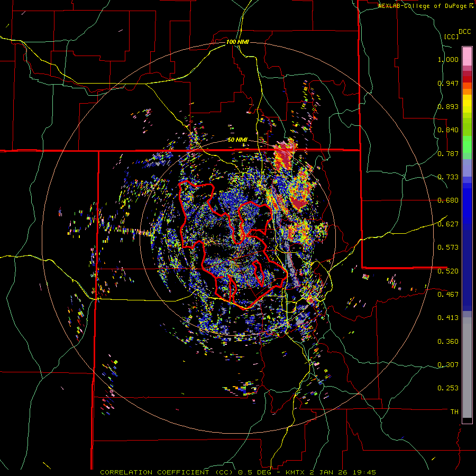Select the 0.307 scale value
Viewport: 476px width, 476px height.
coord(448,365)
